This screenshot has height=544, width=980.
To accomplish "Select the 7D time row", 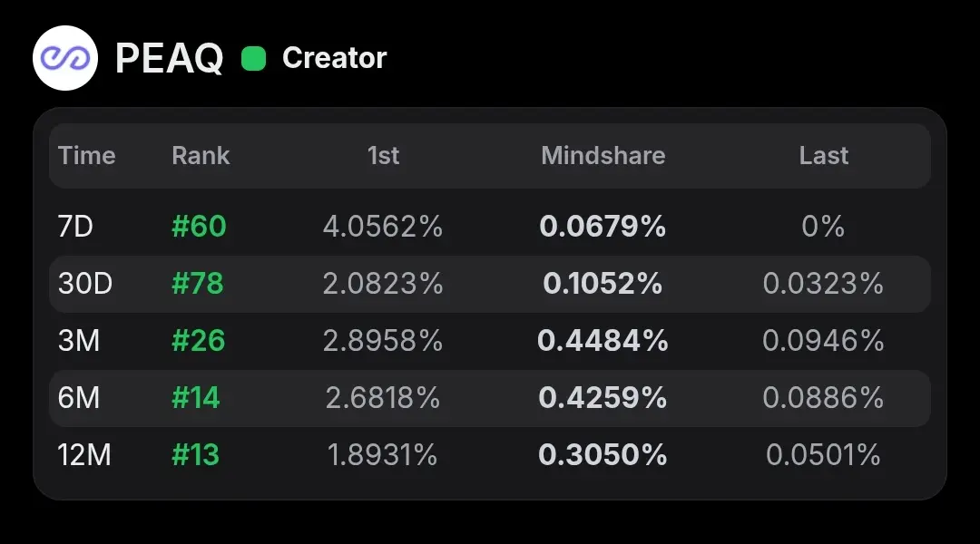I will pos(490,226).
